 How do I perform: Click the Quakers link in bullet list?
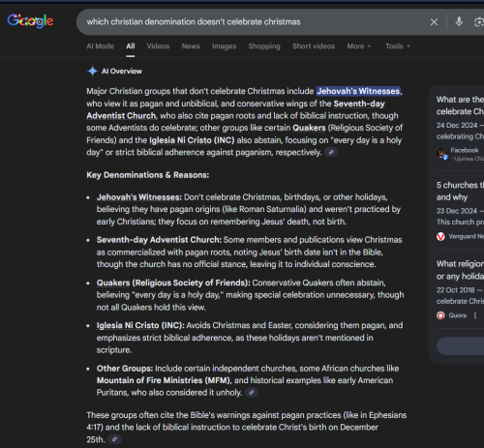113,283
